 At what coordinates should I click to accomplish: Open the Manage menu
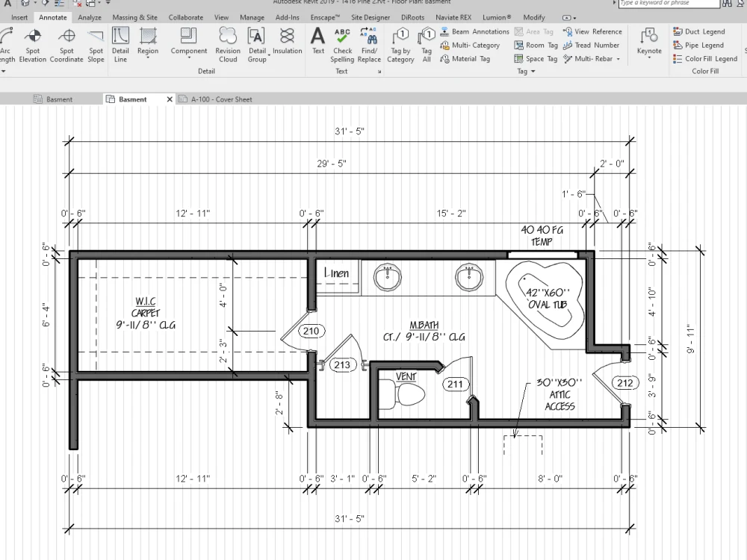tap(252, 17)
